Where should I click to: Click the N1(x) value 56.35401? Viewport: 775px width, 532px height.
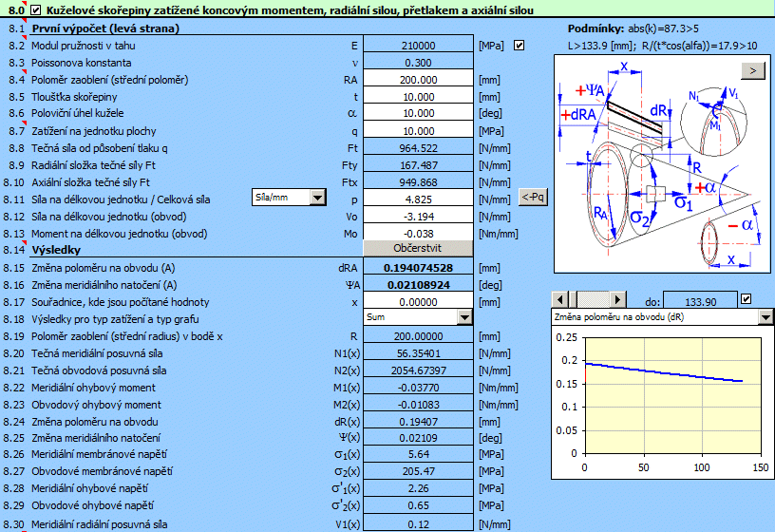click(418, 353)
